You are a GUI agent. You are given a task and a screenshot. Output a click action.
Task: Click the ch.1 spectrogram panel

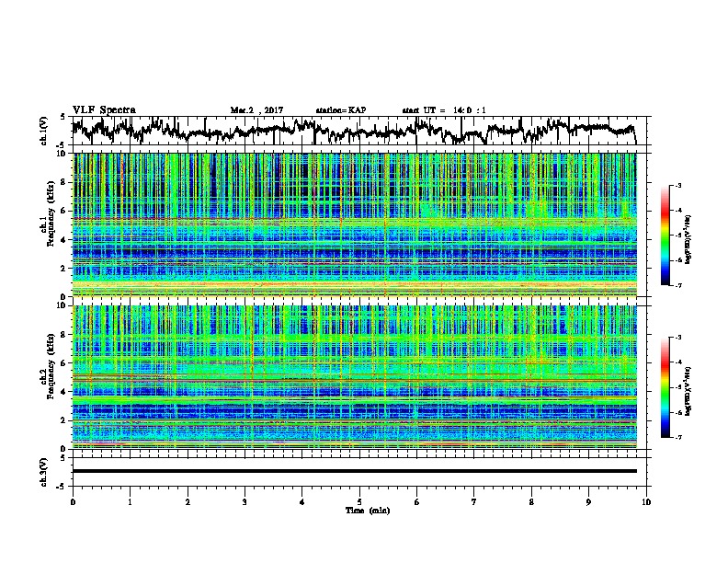tap(354, 224)
